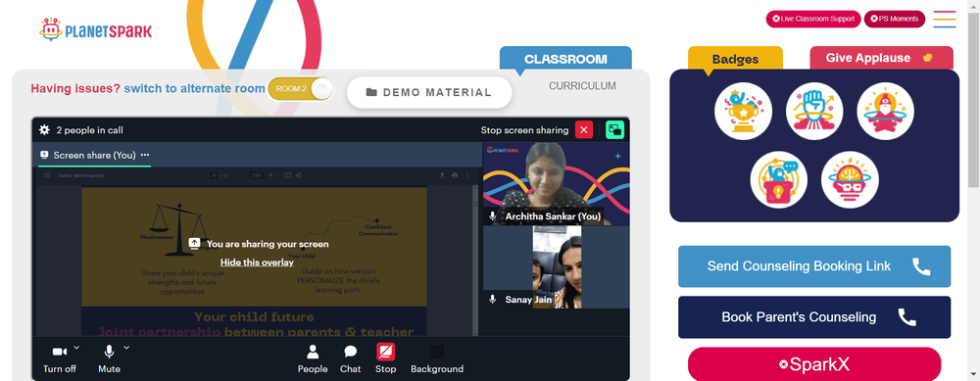Award the meditating wizard badge
The height and width of the screenshot is (381, 980).
[885, 112]
